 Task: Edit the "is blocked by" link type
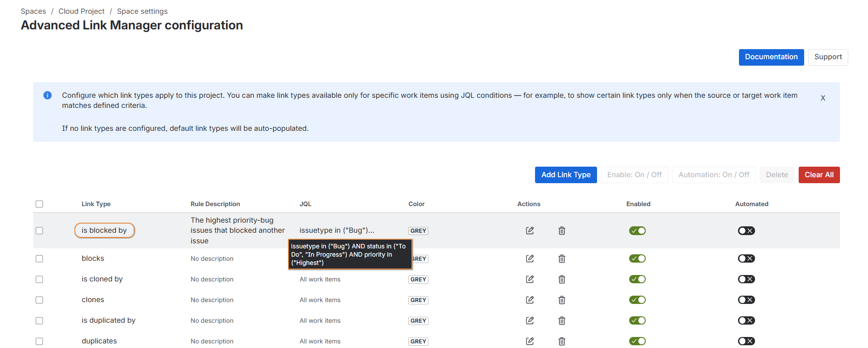(530, 230)
